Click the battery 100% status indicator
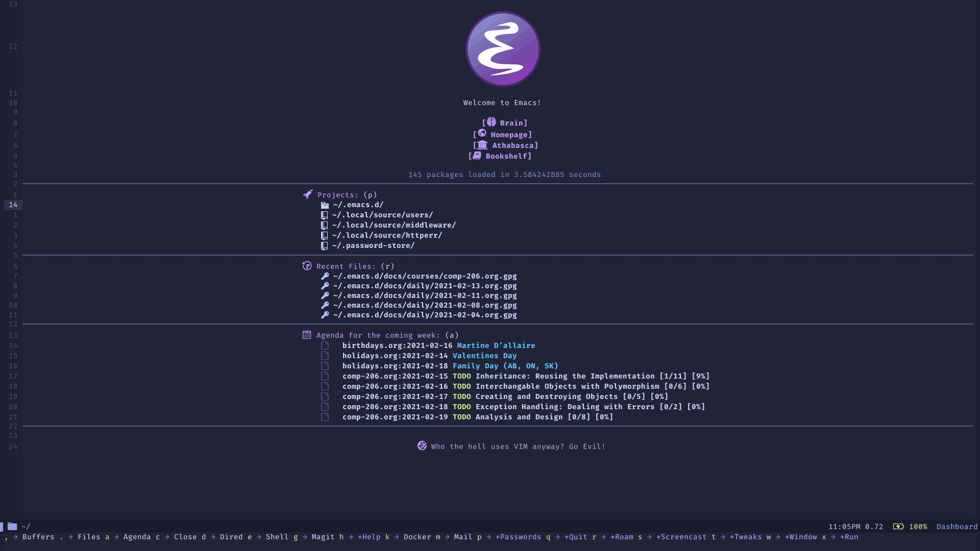This screenshot has width=980, height=551. click(x=911, y=526)
